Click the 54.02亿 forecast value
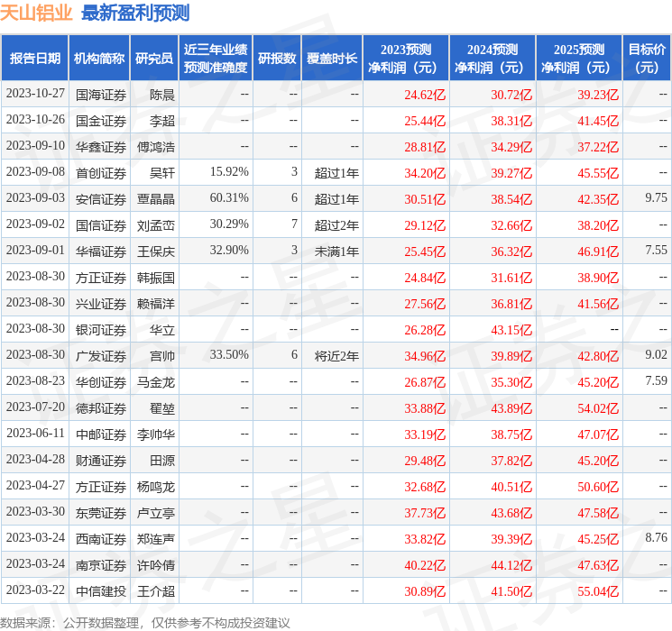 tap(598, 408)
